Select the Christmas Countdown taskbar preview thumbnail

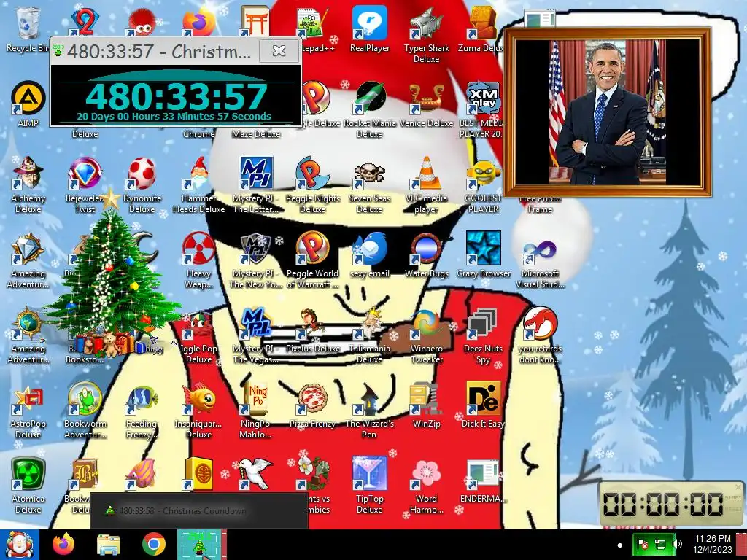pos(199,511)
